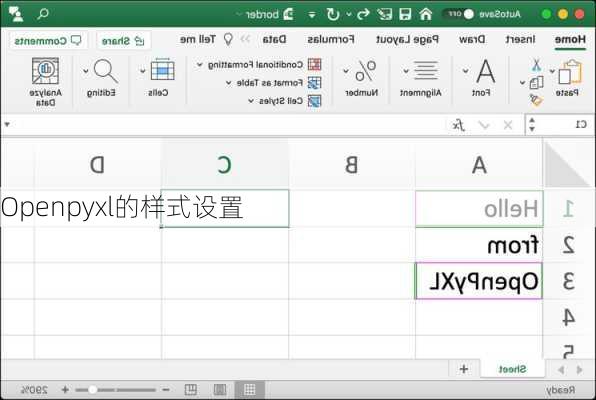596x400 pixels.
Task: Switch to Normal view in status bar
Action: [x=250, y=390]
